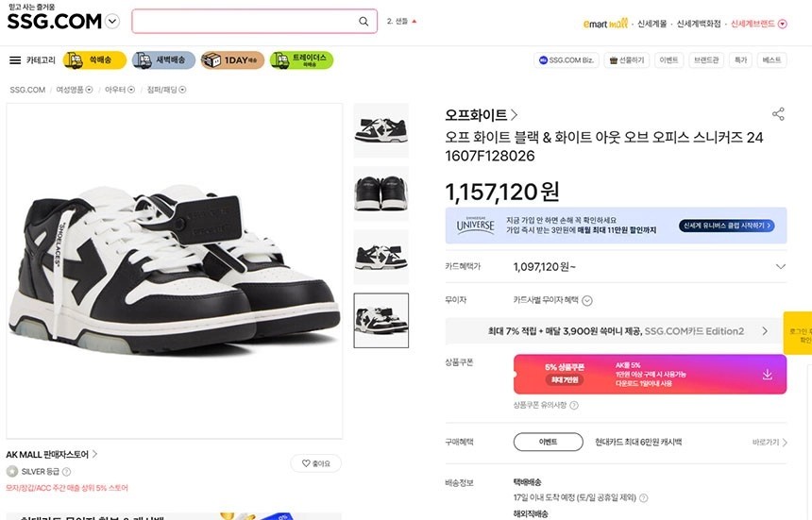
Task: Open the 쓱배송 delivery truck shortcut
Action: (94, 60)
